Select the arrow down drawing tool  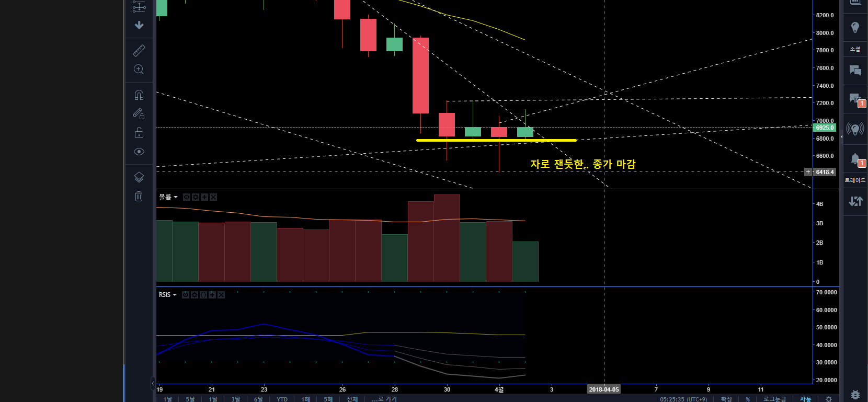click(x=139, y=25)
